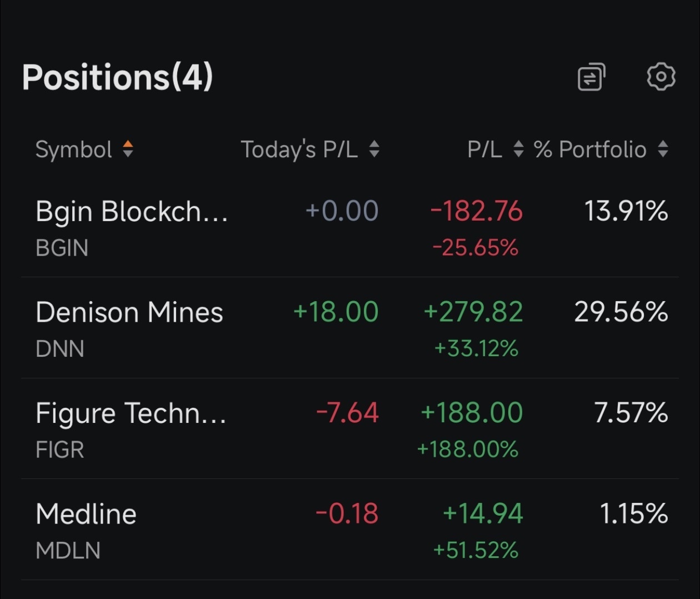Toggle the % Portfolio sort arrows
700x599 pixels.
pyautogui.click(x=663, y=149)
